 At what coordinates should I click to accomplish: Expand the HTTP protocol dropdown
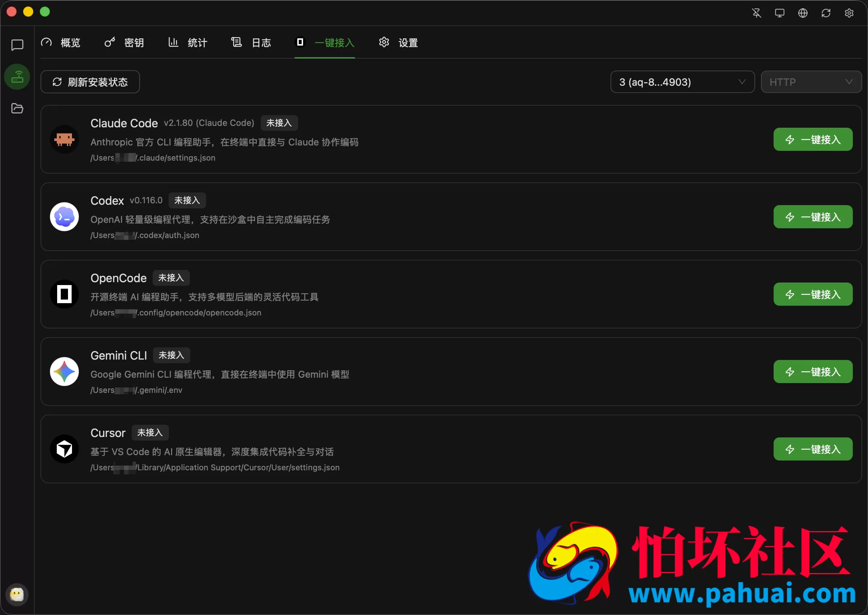[811, 82]
